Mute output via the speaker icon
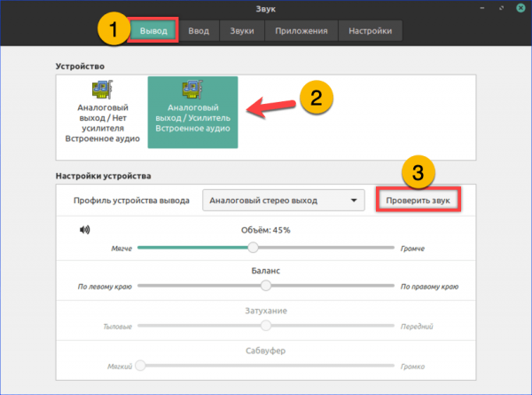Screen dimensions: 532x395 point(85,230)
